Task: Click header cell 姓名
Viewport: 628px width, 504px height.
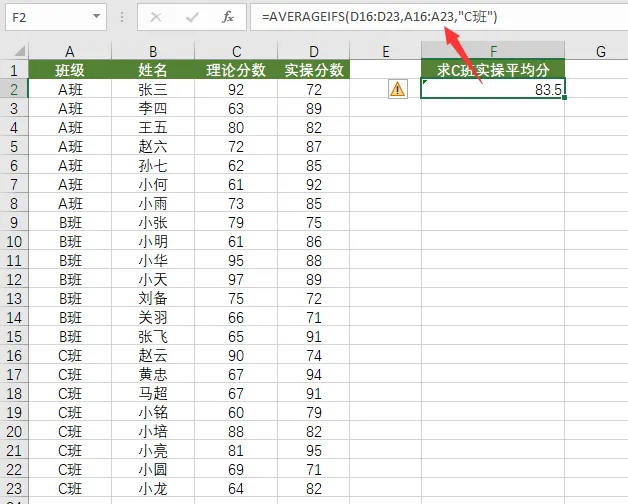Action: tap(153, 70)
